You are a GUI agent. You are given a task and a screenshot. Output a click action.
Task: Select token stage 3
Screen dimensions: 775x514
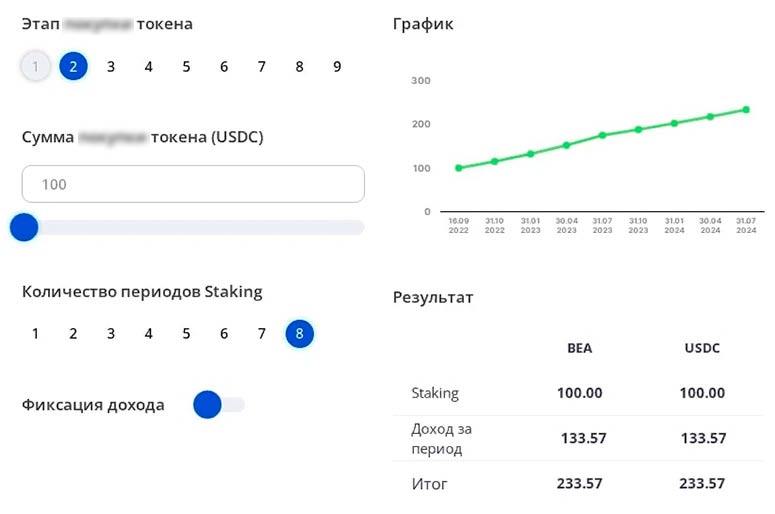tap(111, 67)
